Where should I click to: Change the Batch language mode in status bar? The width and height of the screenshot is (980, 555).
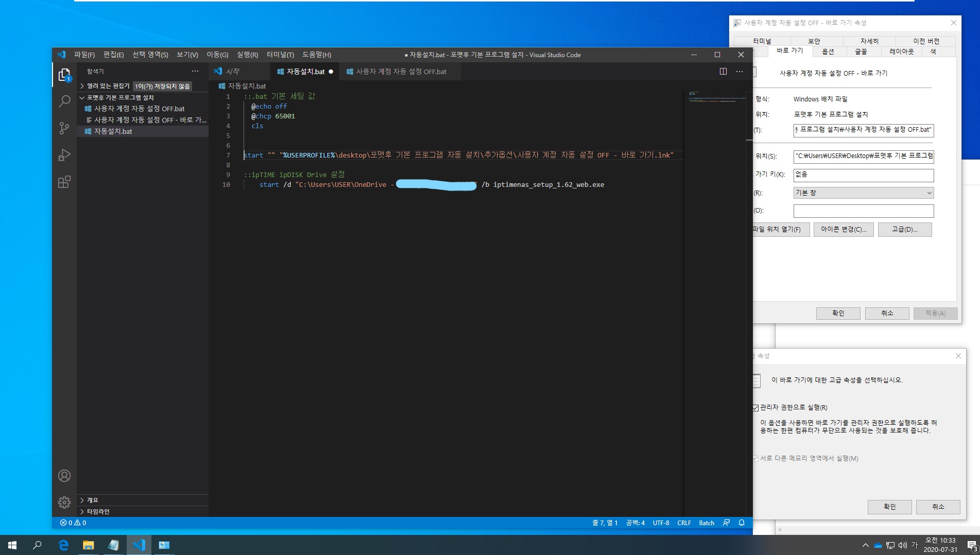706,523
